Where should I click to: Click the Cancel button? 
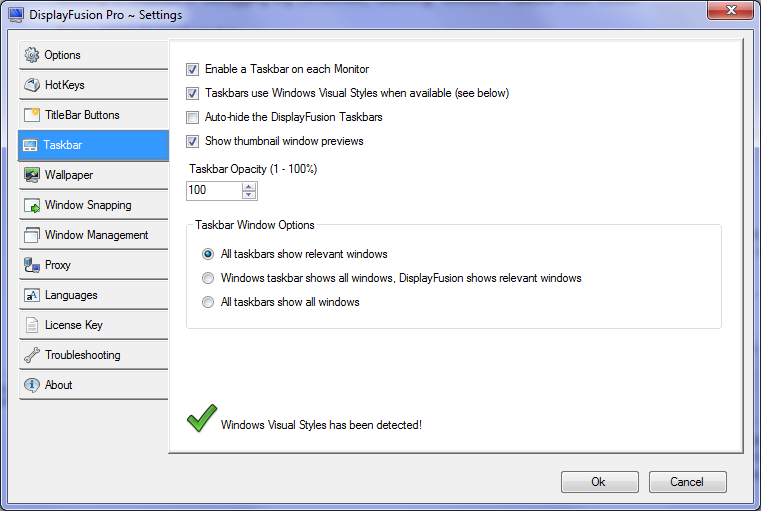click(x=687, y=482)
